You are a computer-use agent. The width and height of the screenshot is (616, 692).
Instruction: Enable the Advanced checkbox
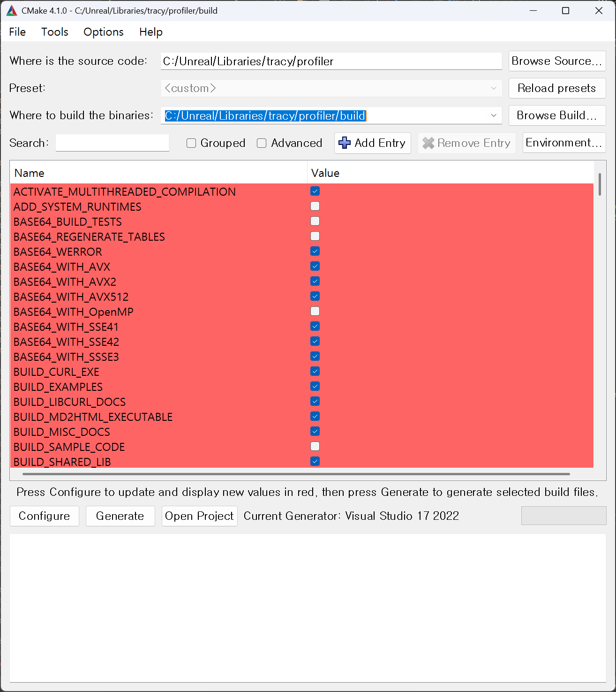[x=262, y=143]
